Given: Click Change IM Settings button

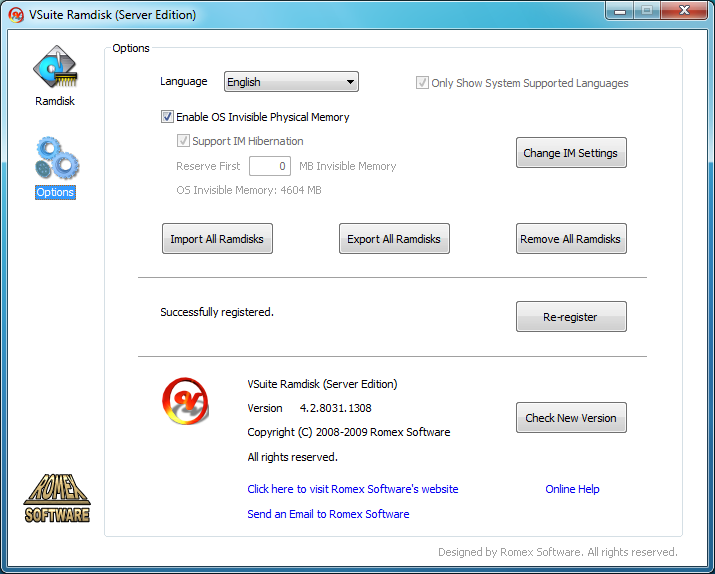Looking at the screenshot, I should (571, 153).
